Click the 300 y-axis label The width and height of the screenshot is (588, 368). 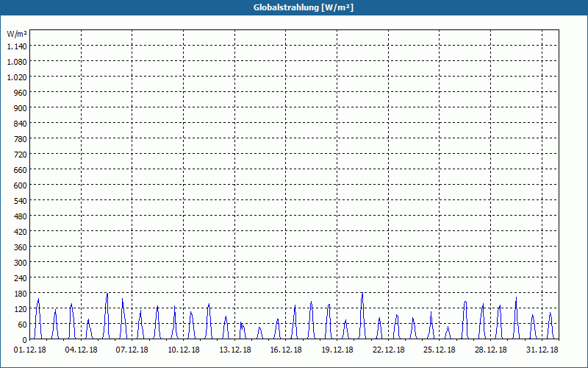(21, 263)
